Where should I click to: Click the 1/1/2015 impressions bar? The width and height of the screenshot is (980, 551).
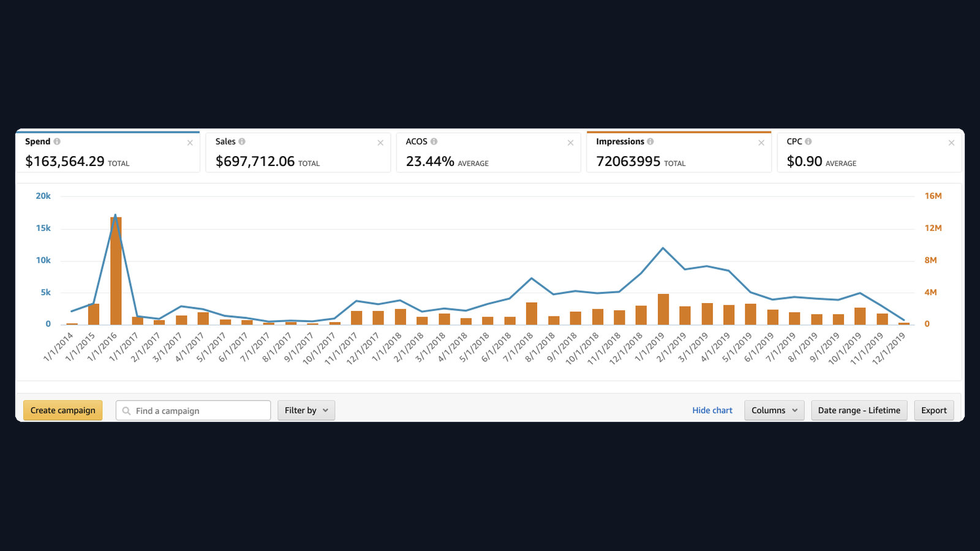click(94, 314)
